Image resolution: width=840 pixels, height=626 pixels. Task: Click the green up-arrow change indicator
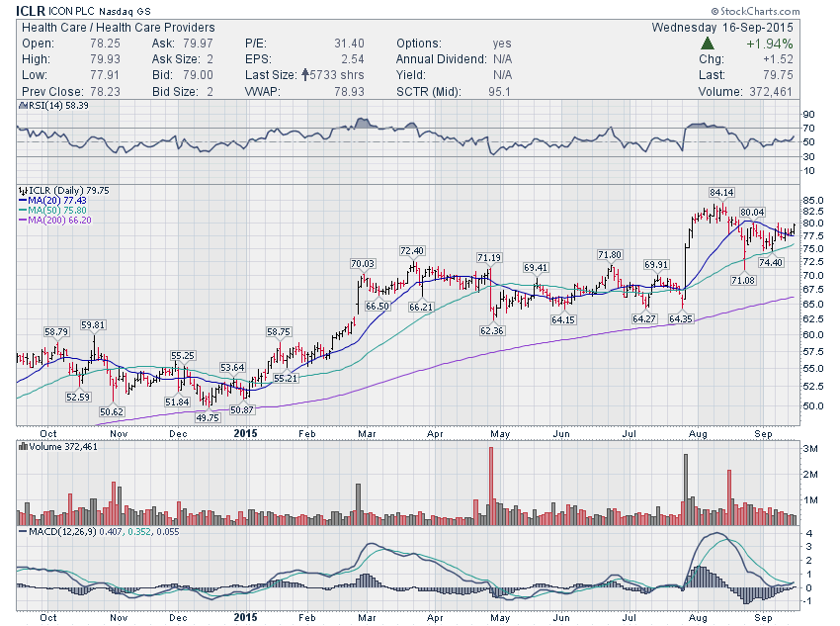[708, 44]
